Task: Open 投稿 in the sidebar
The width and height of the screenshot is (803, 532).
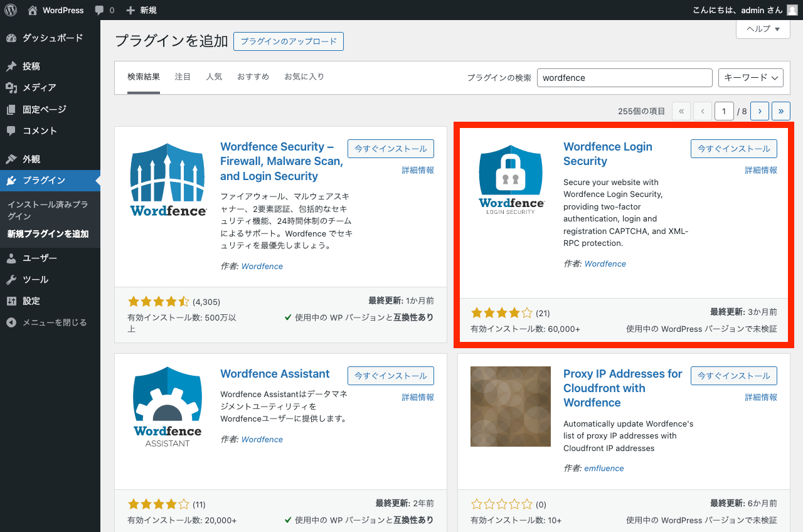Action: [x=50, y=66]
